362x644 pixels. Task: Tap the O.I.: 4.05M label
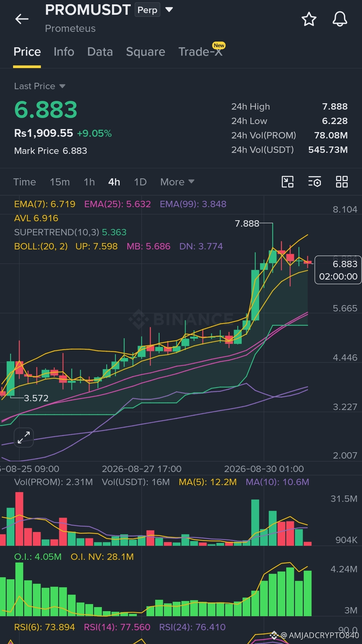[x=38, y=557]
